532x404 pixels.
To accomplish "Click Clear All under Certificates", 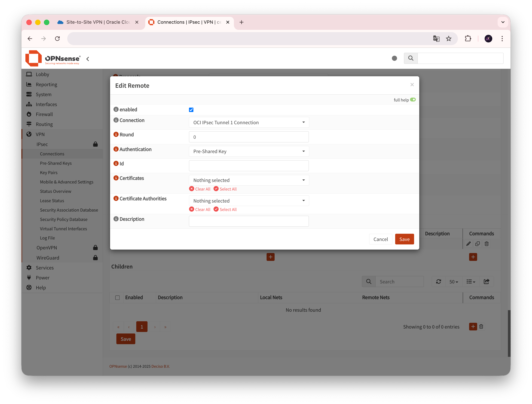I will (200, 189).
